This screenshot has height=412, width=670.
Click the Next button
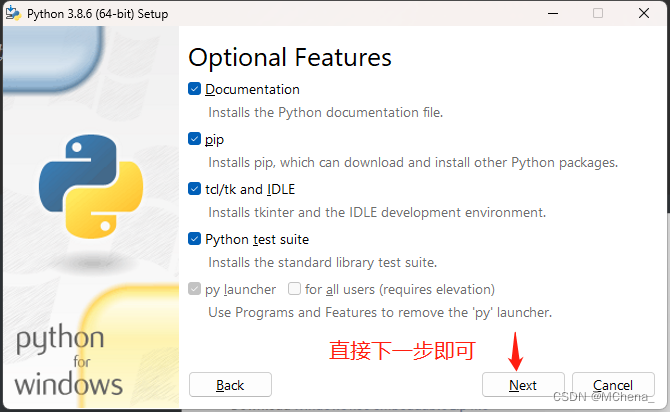(523, 385)
